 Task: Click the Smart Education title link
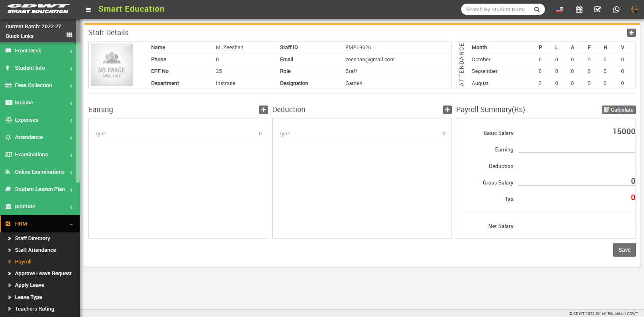coord(131,9)
